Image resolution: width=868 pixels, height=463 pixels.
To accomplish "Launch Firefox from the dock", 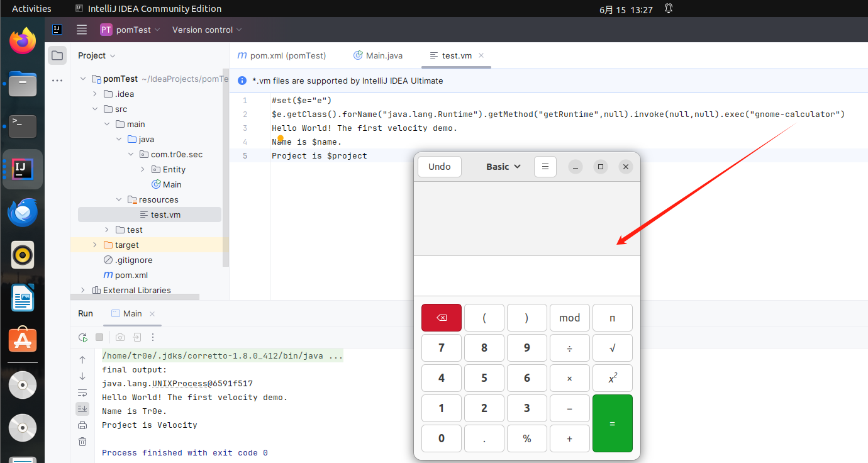I will (23, 42).
